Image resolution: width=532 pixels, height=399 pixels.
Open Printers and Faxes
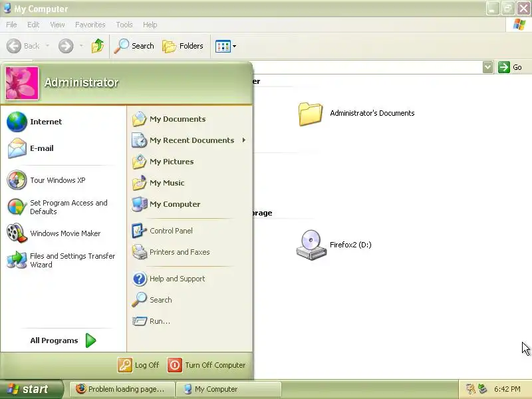189,252
